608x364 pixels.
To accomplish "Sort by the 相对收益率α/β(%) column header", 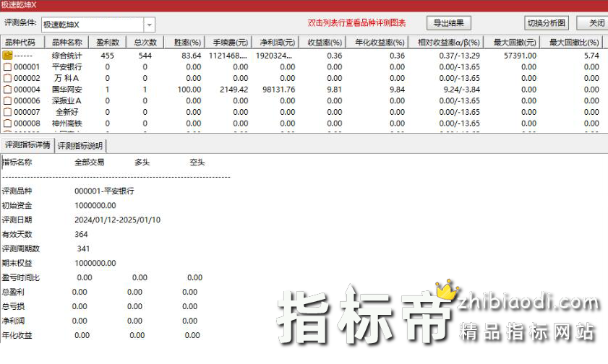I will (445, 42).
